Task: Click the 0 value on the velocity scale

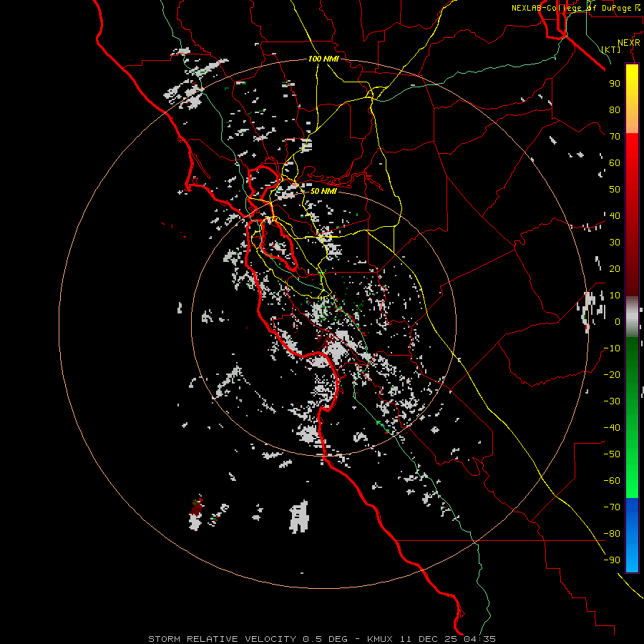Action: (x=618, y=322)
